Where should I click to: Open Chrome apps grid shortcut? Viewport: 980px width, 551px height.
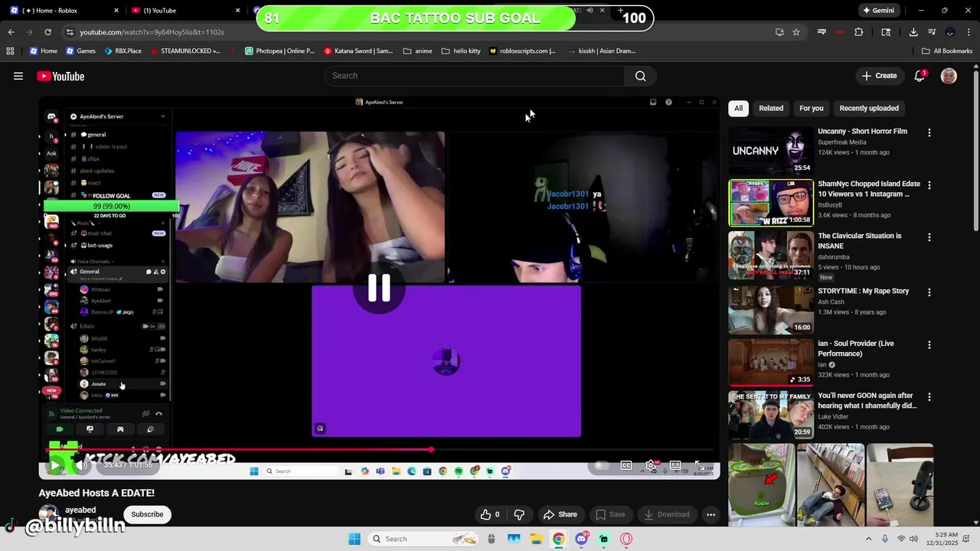coord(10,51)
